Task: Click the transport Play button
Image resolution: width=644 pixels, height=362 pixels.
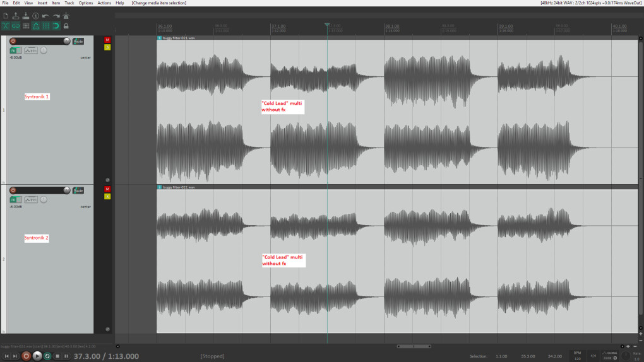Action: point(37,356)
